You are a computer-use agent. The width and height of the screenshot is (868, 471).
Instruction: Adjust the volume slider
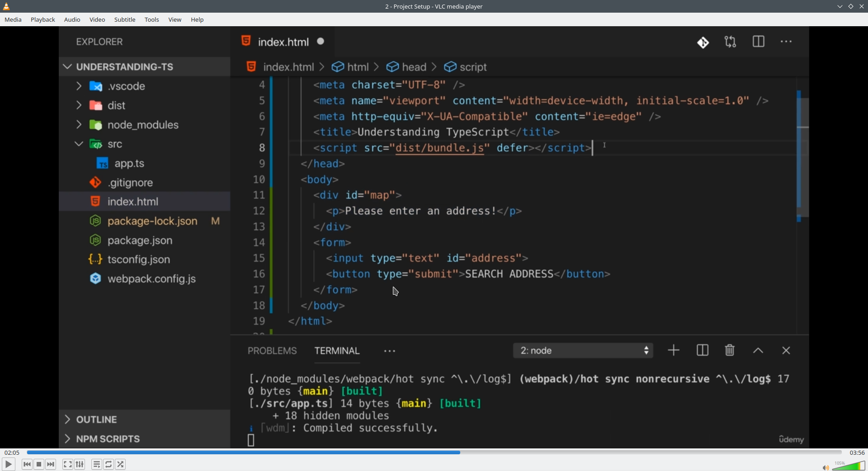click(849, 466)
